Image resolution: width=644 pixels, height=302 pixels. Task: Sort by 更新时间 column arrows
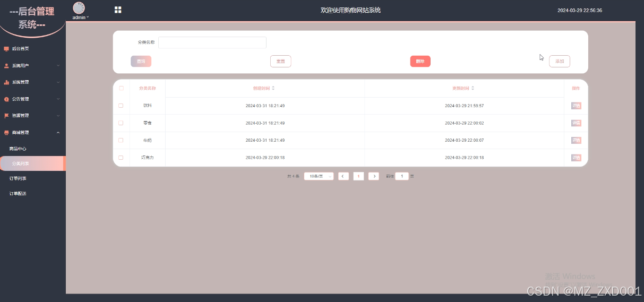(x=473, y=88)
